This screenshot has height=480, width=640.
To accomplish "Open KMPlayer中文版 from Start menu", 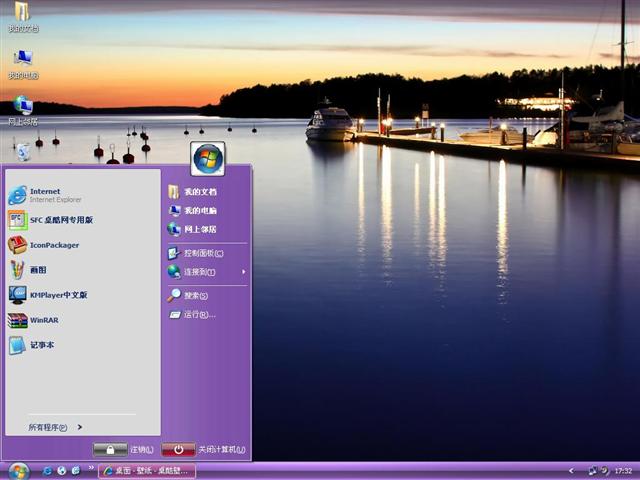I will [x=57, y=295].
